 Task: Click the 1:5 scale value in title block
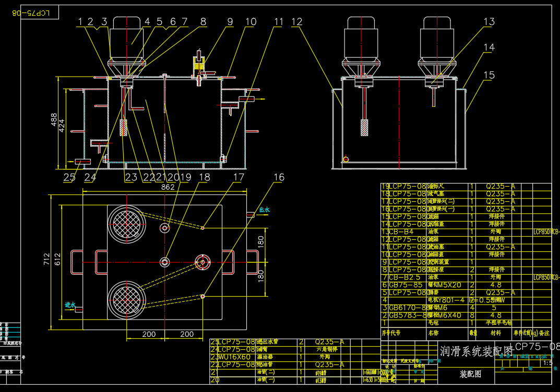click(547, 363)
